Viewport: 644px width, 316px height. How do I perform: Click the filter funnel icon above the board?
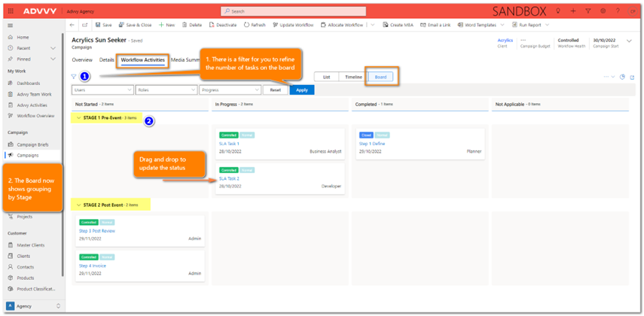[74, 77]
